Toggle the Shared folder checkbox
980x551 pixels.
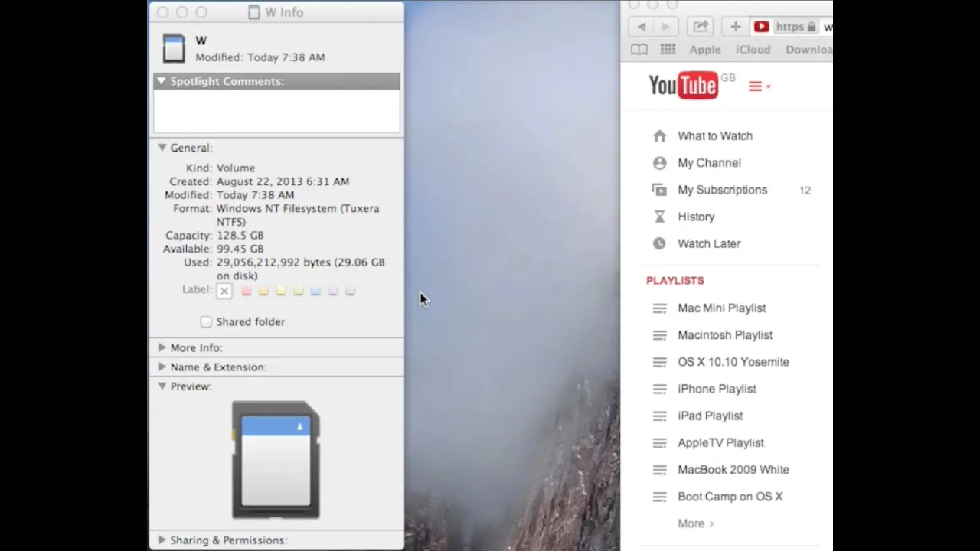(x=206, y=322)
